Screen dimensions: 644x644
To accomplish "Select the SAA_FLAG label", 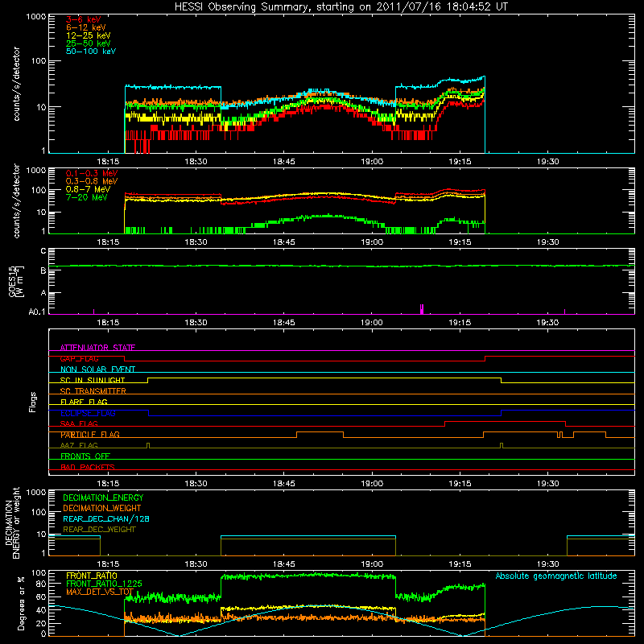I will click(79, 423).
